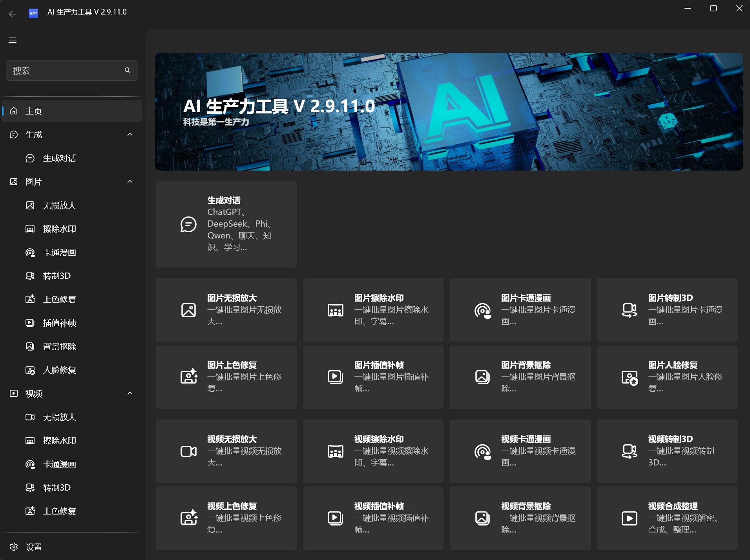Open the 视频转制3D card

(667, 451)
